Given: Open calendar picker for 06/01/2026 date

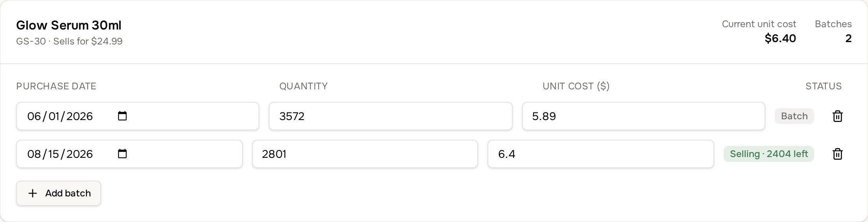Looking at the screenshot, I should (122, 116).
